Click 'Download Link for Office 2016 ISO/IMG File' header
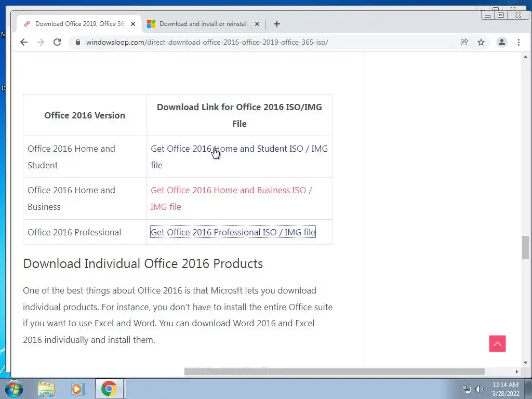Viewport: 532px width, 399px height. (239, 115)
